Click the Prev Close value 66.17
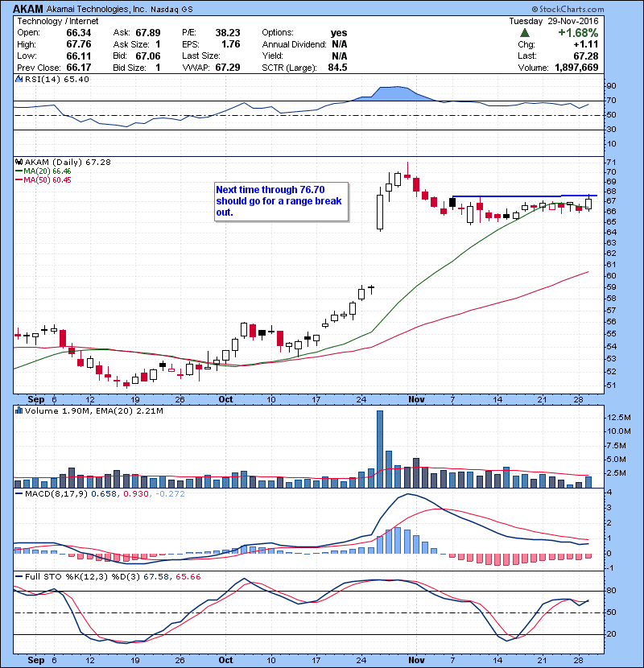Image resolution: width=644 pixels, height=668 pixels. click(78, 68)
